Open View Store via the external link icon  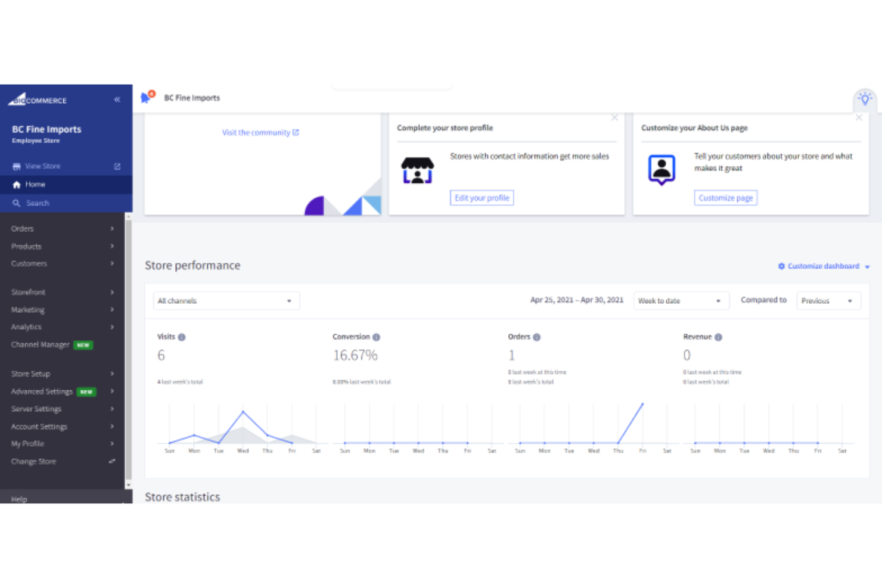click(x=117, y=166)
